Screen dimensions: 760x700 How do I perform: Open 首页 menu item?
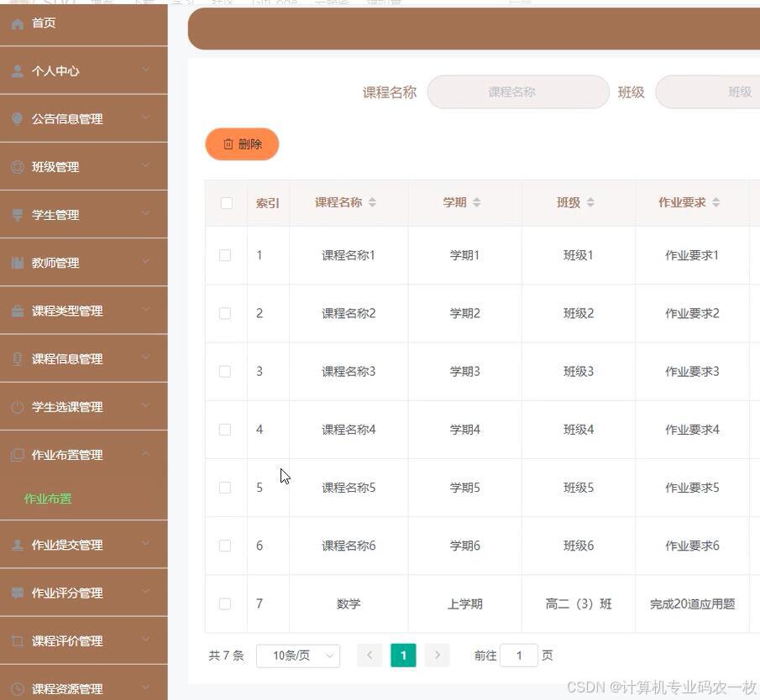pyautogui.click(x=84, y=24)
